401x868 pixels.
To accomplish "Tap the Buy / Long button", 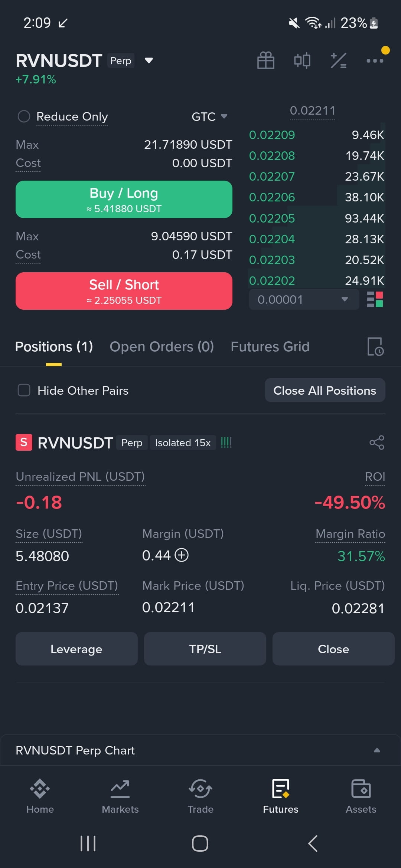I will tap(124, 199).
